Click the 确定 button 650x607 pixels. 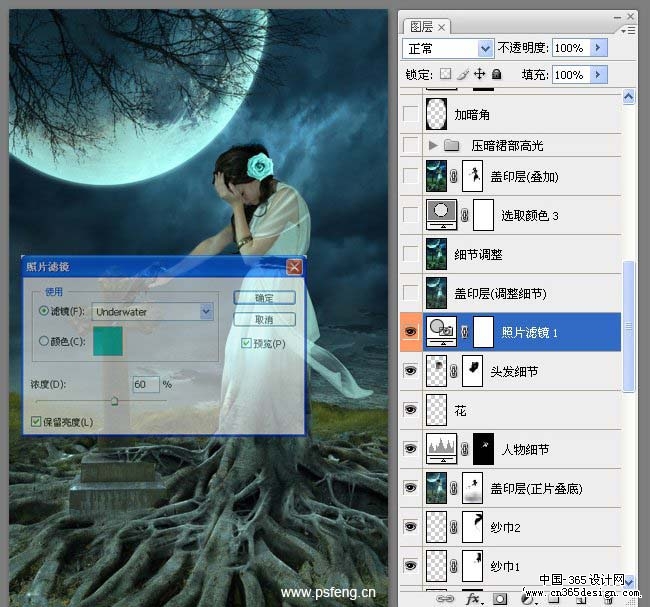[264, 298]
